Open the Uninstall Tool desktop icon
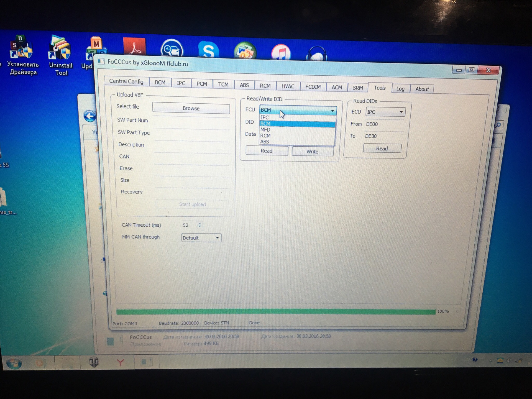Viewport: 532px width, 399px height. point(61,55)
